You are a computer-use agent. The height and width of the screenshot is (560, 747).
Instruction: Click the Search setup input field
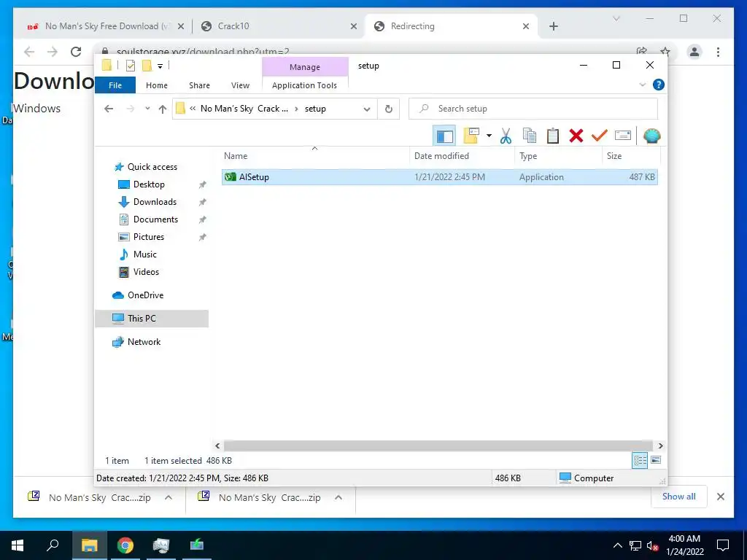[x=533, y=109]
